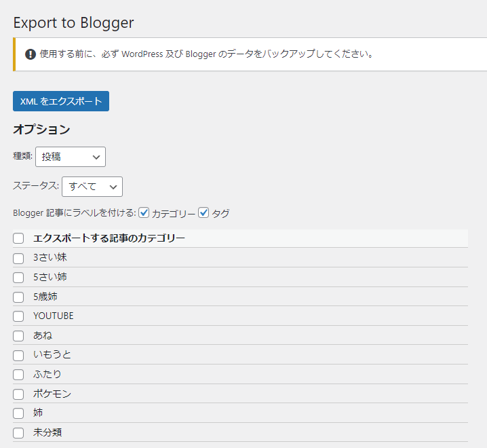Uncheck the カテゴリー label checkbox
Image resolution: width=487 pixels, height=448 pixels.
point(144,213)
